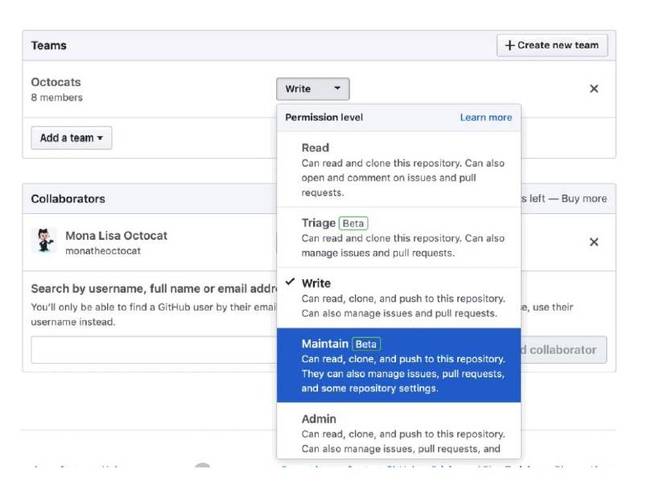The image size is (648, 490).
Task: Click the Buy more link
Action: (x=584, y=199)
